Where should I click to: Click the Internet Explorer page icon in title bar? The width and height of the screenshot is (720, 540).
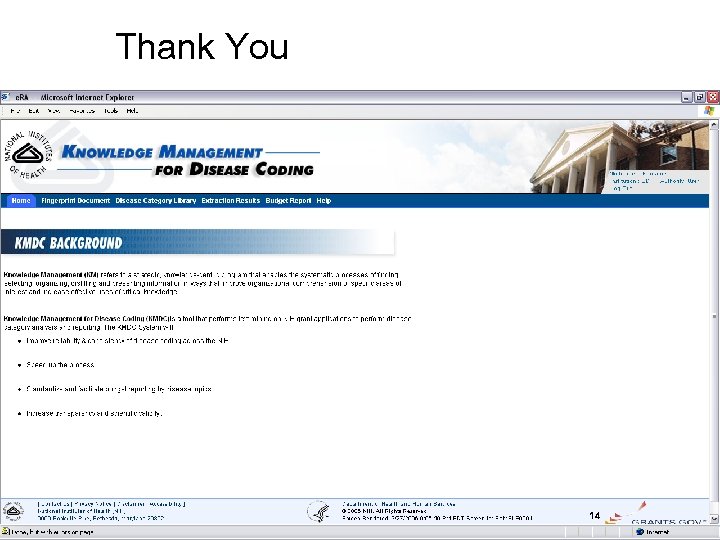5,97
